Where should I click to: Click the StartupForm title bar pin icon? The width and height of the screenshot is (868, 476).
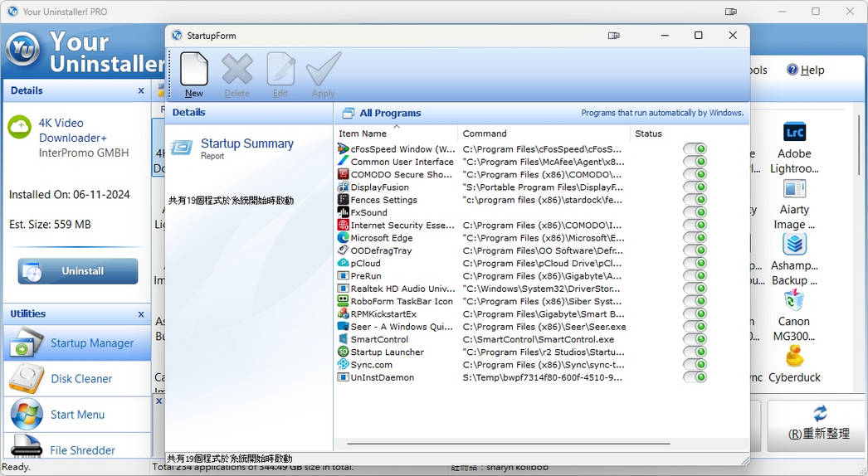613,36
